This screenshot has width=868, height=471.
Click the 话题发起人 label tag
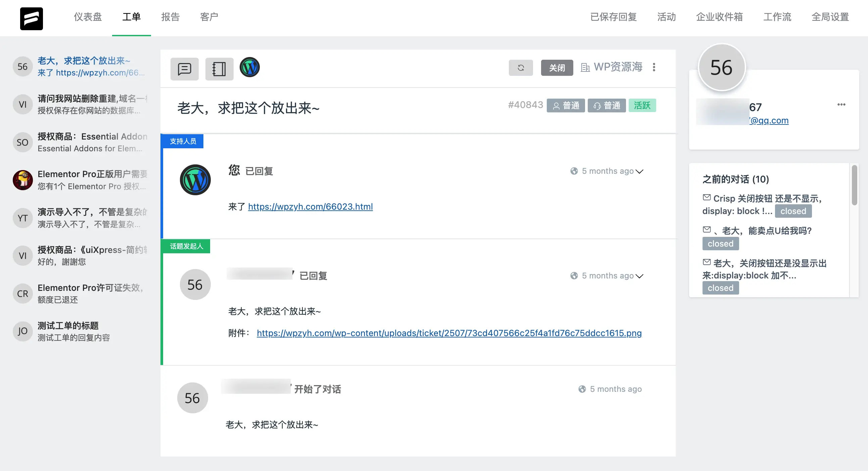click(x=186, y=246)
